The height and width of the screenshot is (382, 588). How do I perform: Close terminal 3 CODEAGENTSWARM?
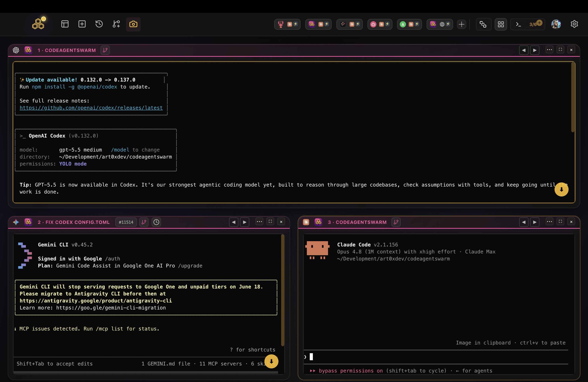571,222
